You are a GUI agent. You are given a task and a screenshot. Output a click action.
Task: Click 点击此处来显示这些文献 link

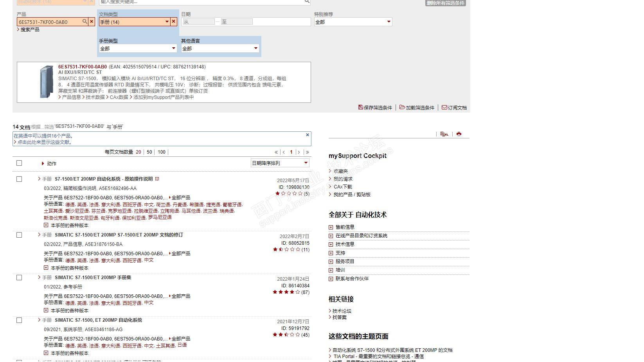pyautogui.click(x=45, y=142)
